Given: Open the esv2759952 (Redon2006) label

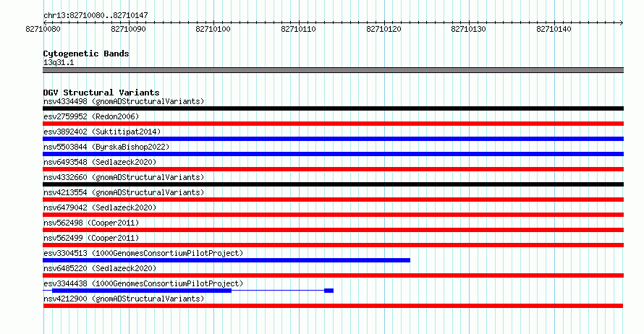Looking at the screenshot, I should click(91, 116).
